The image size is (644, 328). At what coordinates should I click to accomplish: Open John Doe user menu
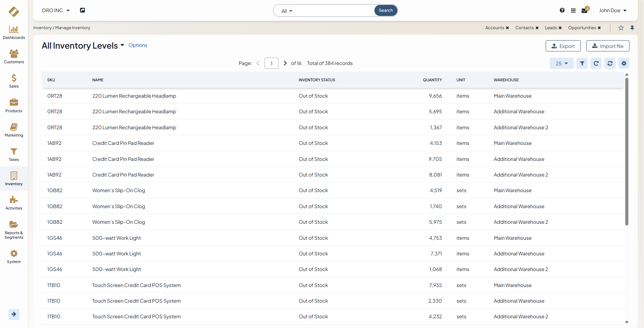(613, 10)
